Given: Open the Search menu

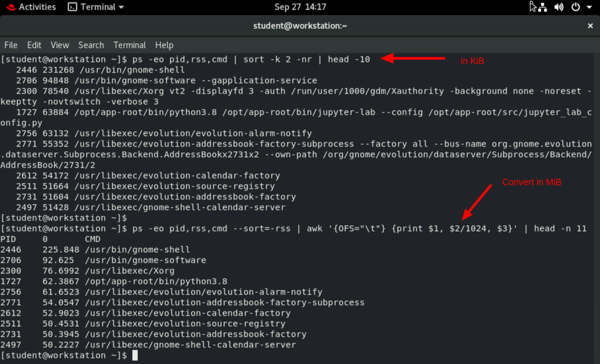Looking at the screenshot, I should pyautogui.click(x=91, y=45).
